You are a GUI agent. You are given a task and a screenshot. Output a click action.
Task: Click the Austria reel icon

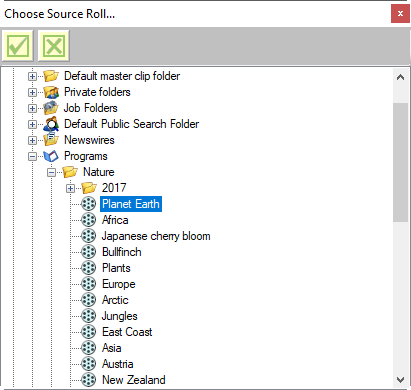coord(89,364)
